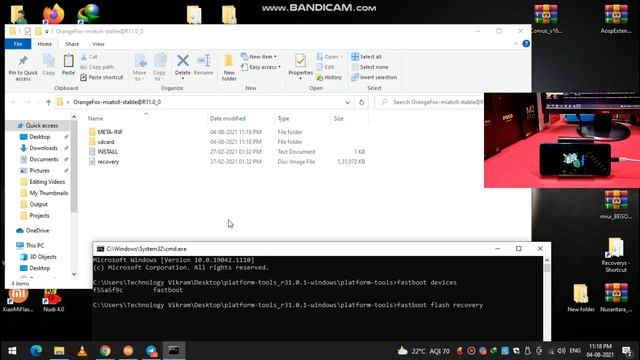
Task: Click the Edit ribbon command
Action: 325,67
